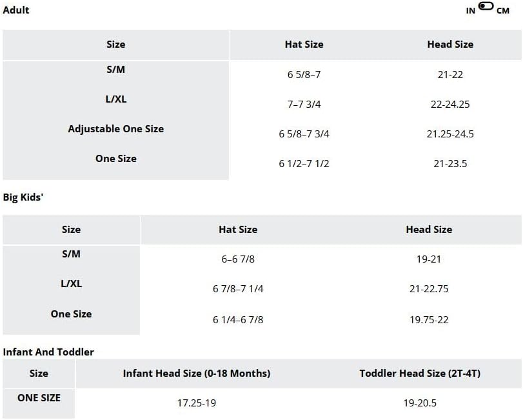Click the Adult L/XL size row label
This screenshot has height=420, width=523.
tap(116, 99)
